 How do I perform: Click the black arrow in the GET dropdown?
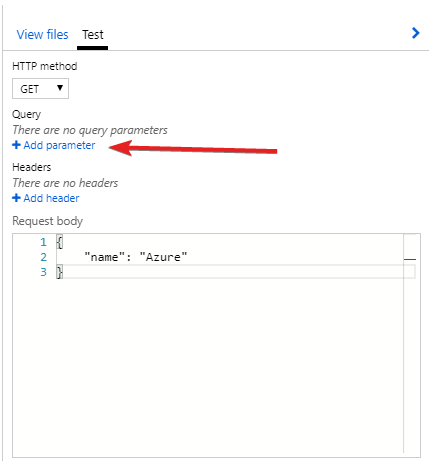tap(60, 88)
